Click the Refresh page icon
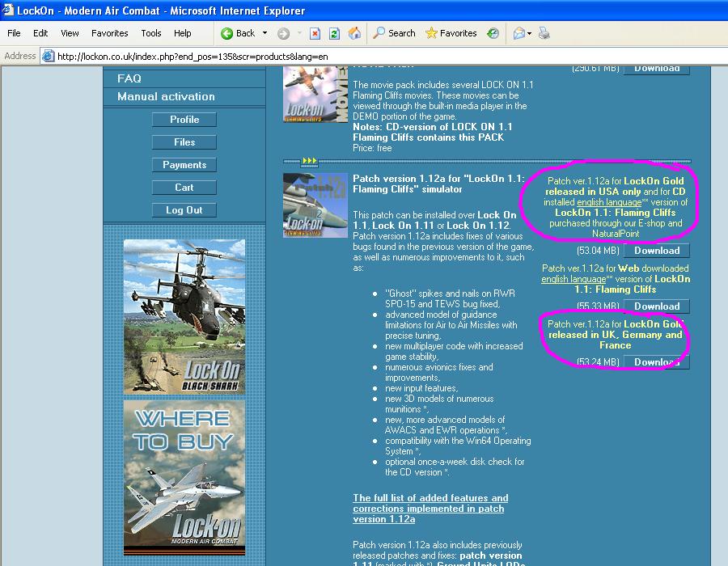The width and height of the screenshot is (728, 566). (334, 33)
